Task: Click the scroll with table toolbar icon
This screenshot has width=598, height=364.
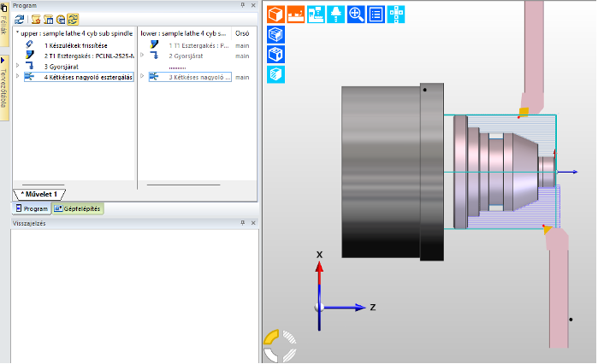Action: tap(49, 19)
